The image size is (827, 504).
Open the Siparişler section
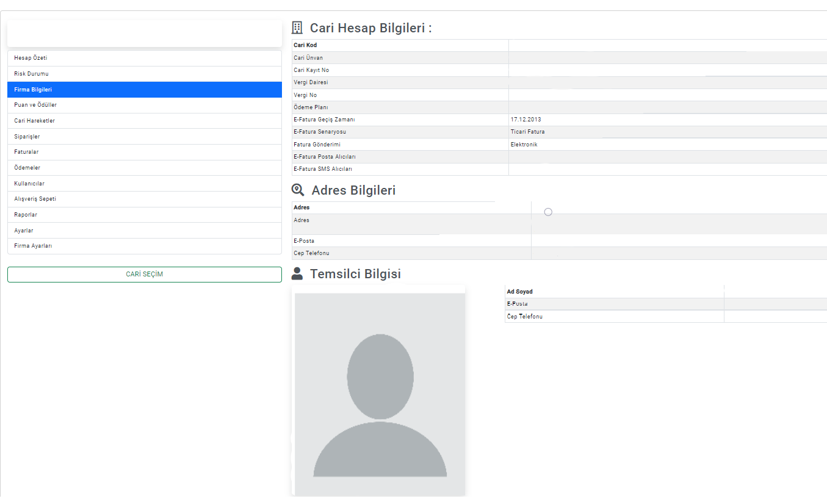coord(144,137)
